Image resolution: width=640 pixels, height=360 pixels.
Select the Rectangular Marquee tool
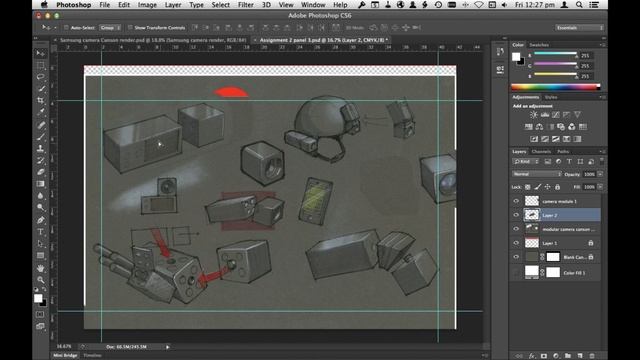pyautogui.click(x=40, y=65)
